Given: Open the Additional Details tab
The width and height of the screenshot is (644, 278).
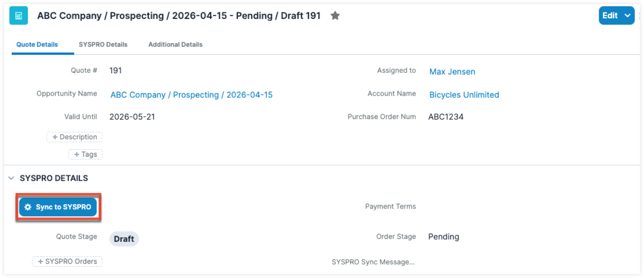Looking at the screenshot, I should pos(175,45).
